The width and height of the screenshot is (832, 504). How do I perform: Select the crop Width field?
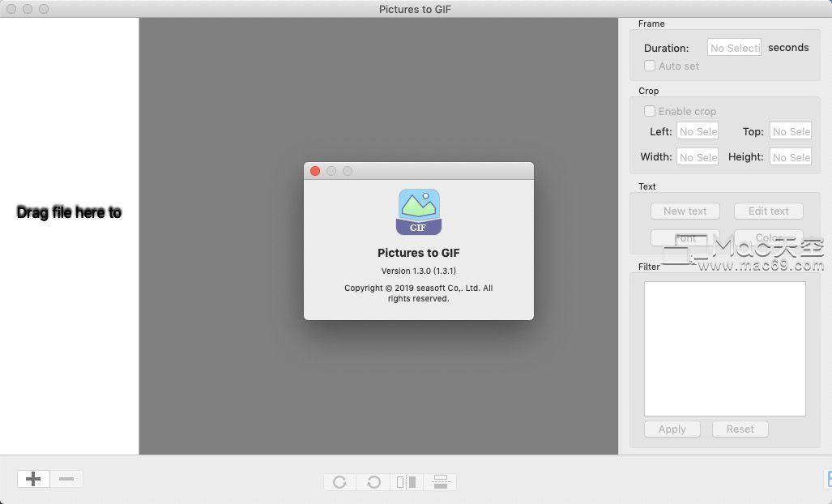pos(698,157)
